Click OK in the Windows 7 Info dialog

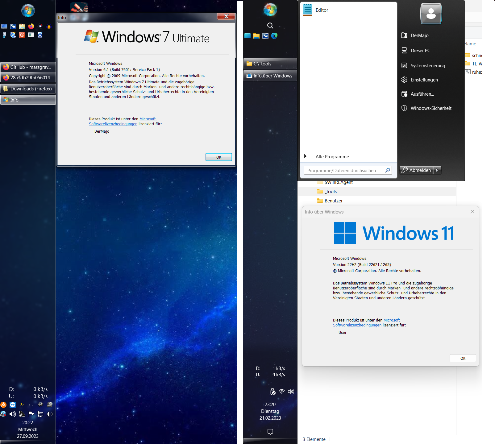tap(218, 157)
